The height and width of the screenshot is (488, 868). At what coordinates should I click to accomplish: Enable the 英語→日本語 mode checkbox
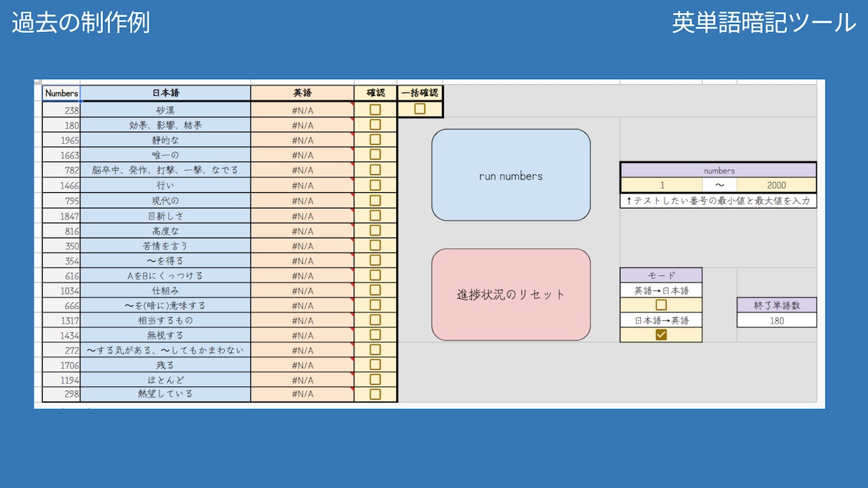pos(661,305)
